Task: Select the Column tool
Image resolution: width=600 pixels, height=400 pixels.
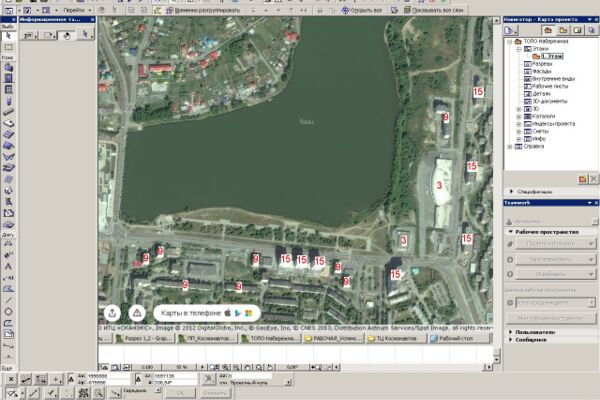Action: [x=8, y=101]
